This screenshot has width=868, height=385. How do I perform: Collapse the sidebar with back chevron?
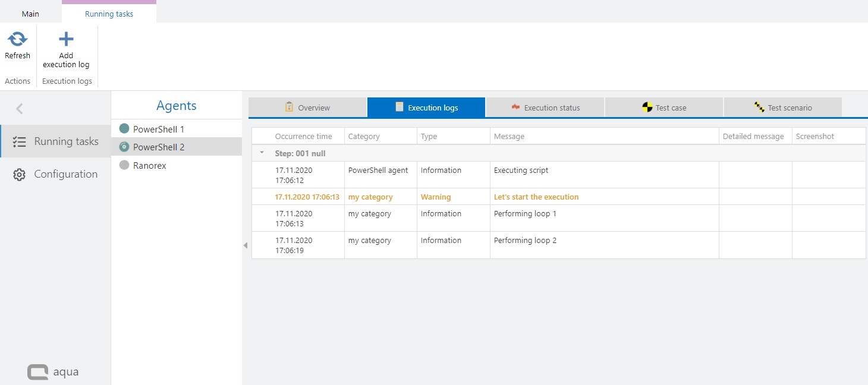coord(20,109)
